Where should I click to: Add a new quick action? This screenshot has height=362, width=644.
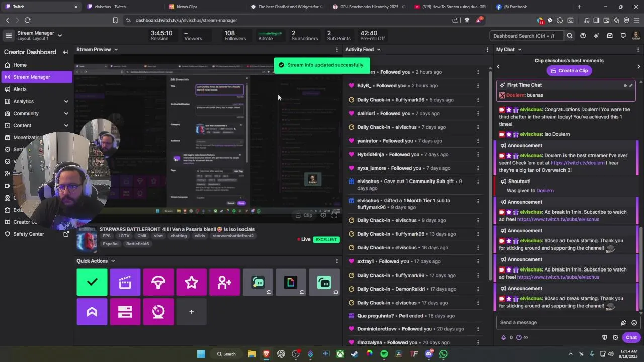(x=192, y=312)
